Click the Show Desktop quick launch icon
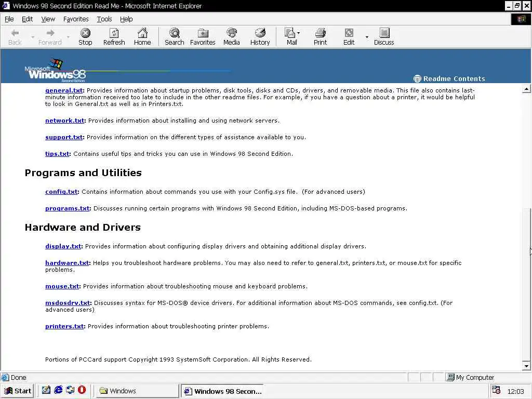 46,390
